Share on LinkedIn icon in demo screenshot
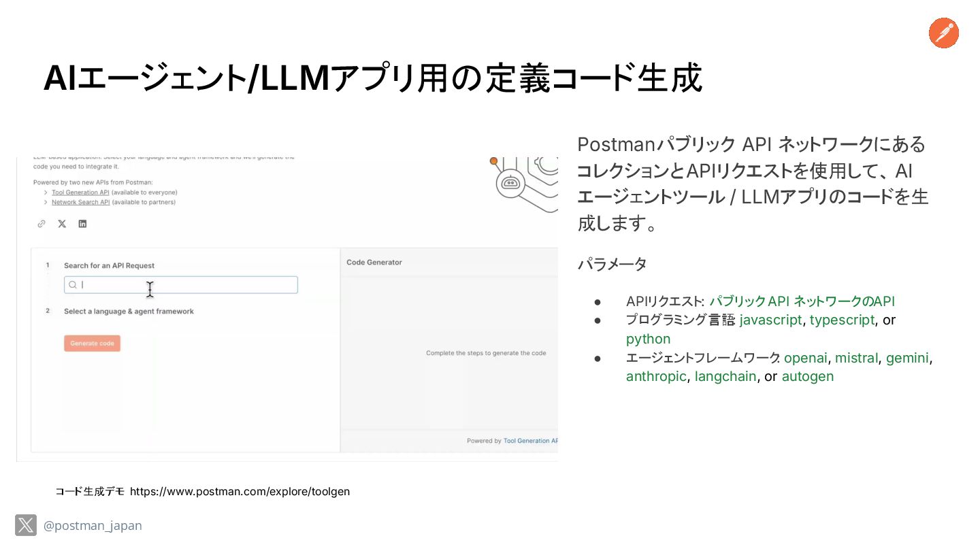Viewport: 980px width, 551px height. pos(82,224)
